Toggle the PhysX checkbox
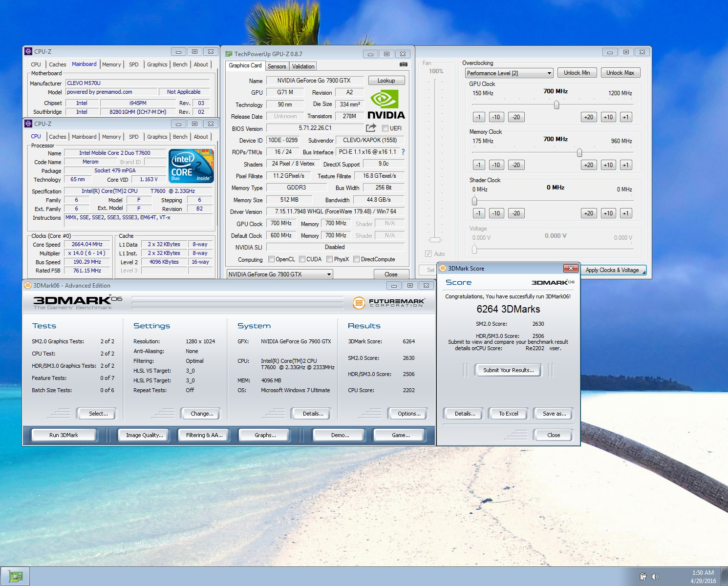This screenshot has width=728, height=586. pyautogui.click(x=329, y=259)
